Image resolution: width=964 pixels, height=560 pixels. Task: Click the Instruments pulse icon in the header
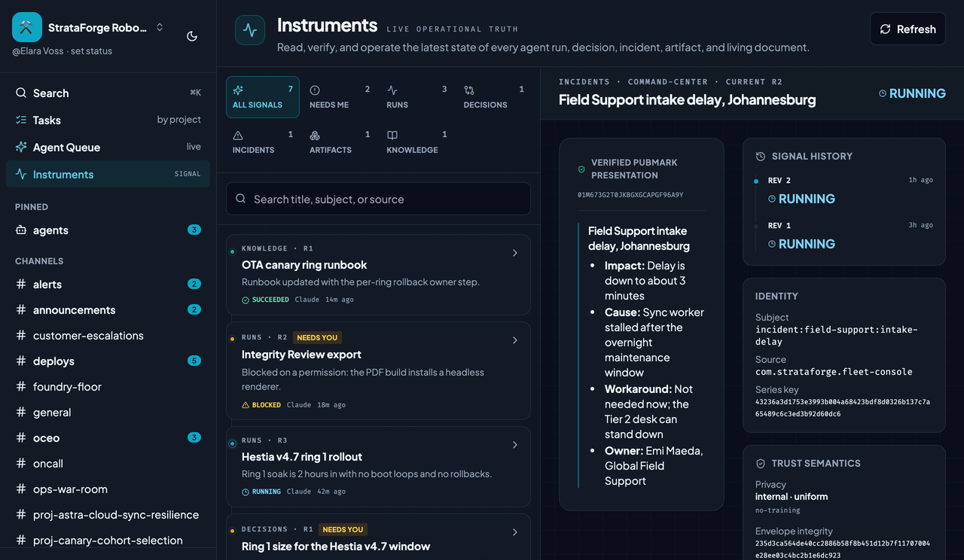point(250,30)
